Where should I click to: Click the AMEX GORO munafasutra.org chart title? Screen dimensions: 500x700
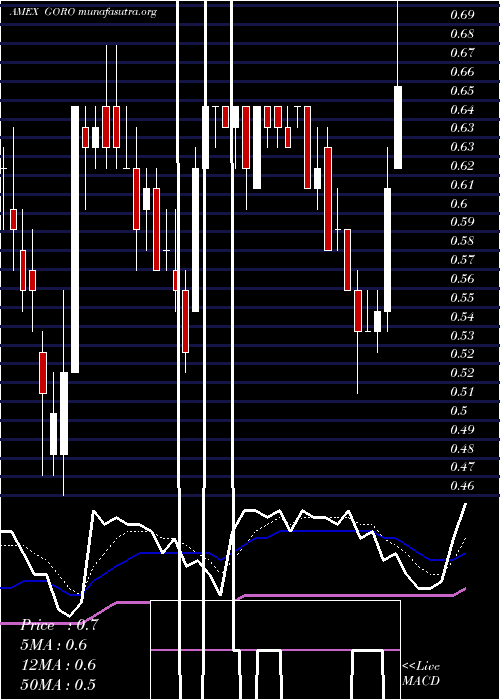pos(83,12)
